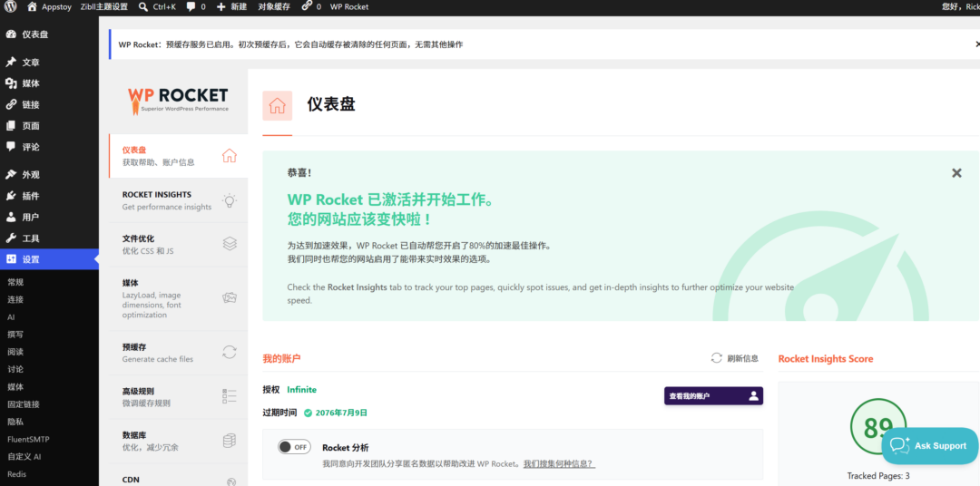This screenshot has height=486, width=980.
Task: Open the 媒体 library menu with icon
Action: point(49,83)
